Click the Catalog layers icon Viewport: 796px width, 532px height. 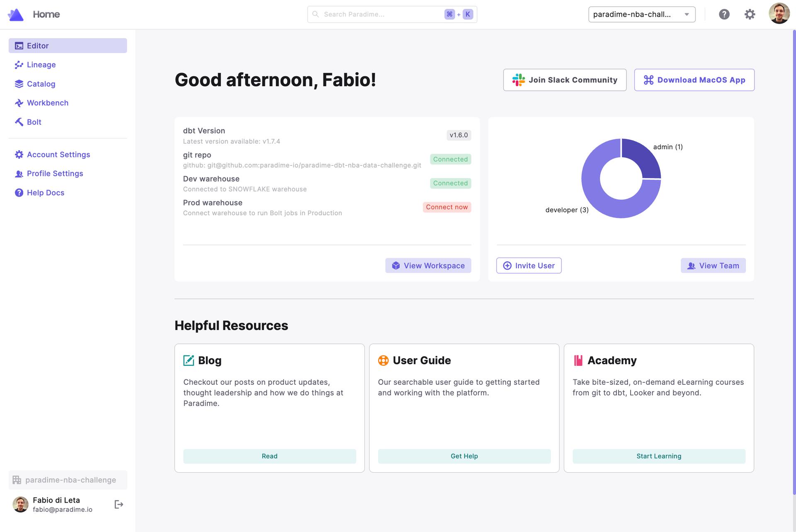pos(19,84)
